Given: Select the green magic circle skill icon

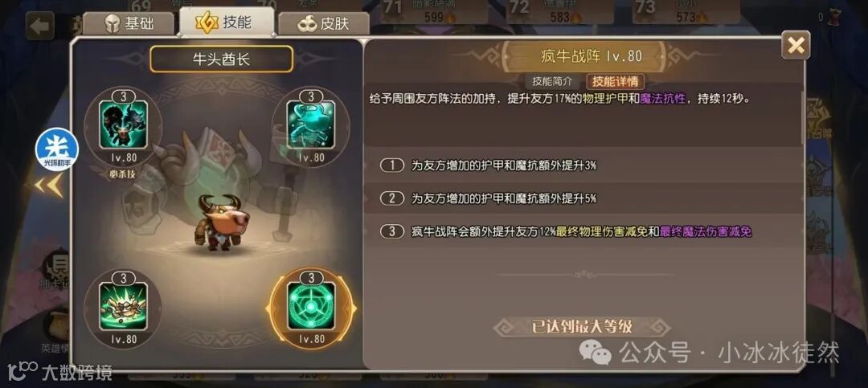Looking at the screenshot, I should point(310,306).
